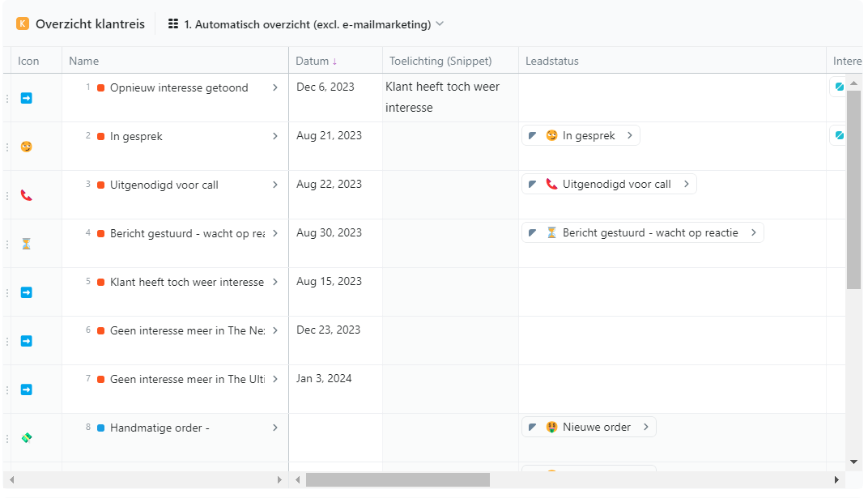Click the grid view icon beside the view name
The image size is (868, 498).
(x=173, y=24)
